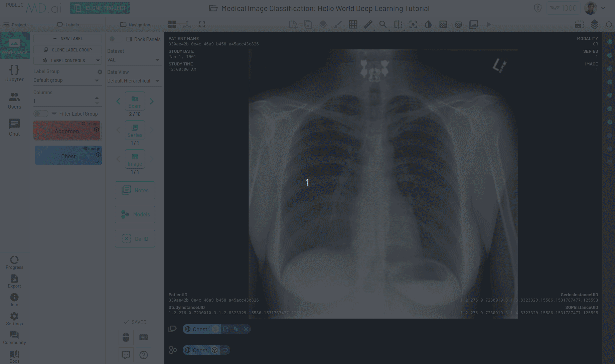Switch to the Navigation tab
Image resolution: width=615 pixels, height=364 pixels.
pyautogui.click(x=135, y=25)
